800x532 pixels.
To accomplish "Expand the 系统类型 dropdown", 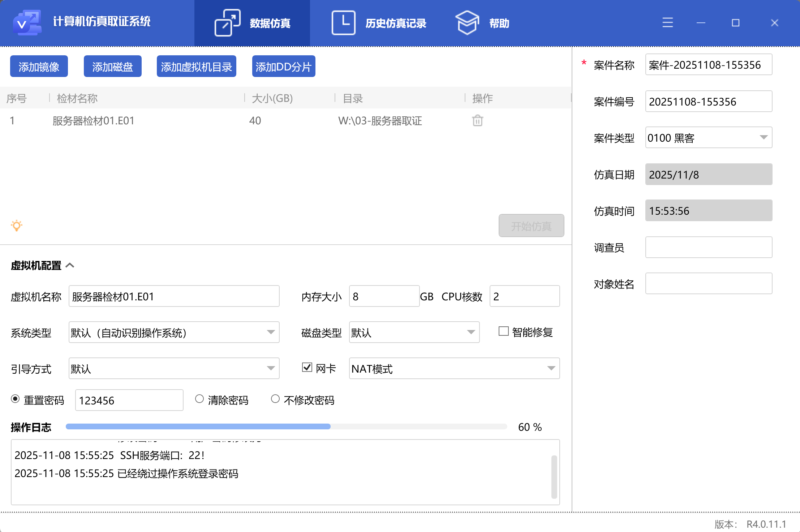I will (x=271, y=332).
